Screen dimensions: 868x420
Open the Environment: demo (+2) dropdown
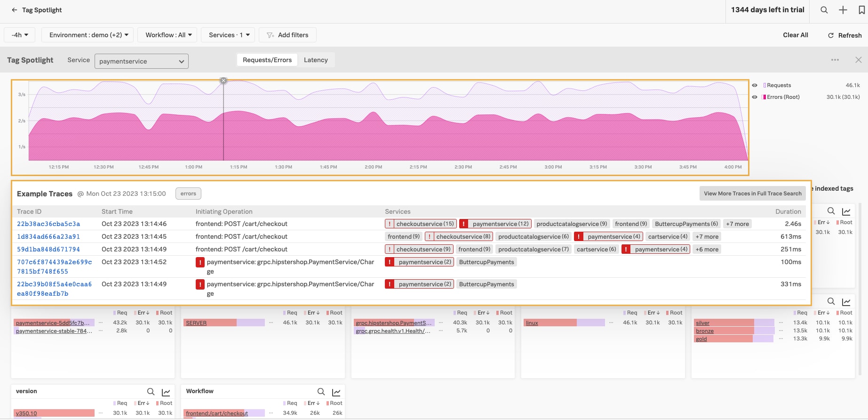pos(88,35)
